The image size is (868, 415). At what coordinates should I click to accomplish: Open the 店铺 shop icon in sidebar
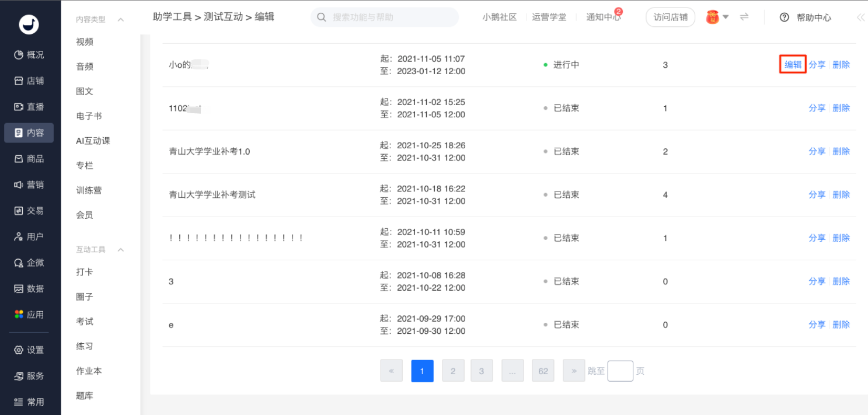click(x=19, y=81)
